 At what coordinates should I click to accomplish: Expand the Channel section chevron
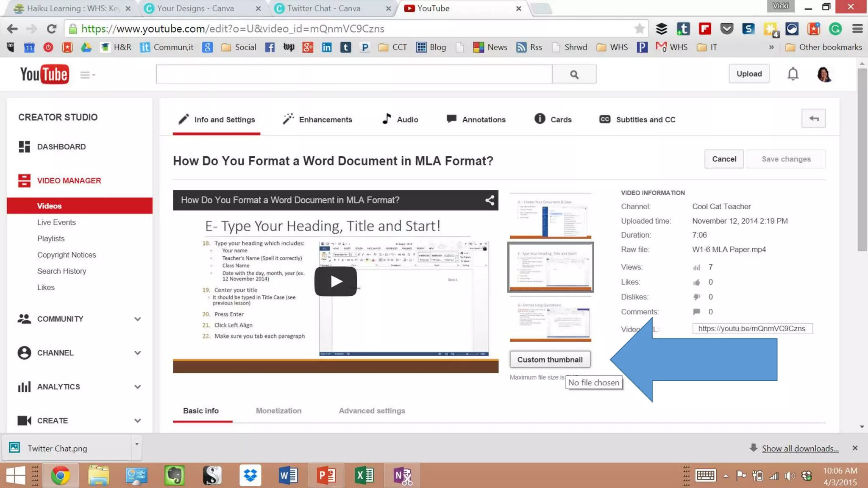click(x=137, y=353)
